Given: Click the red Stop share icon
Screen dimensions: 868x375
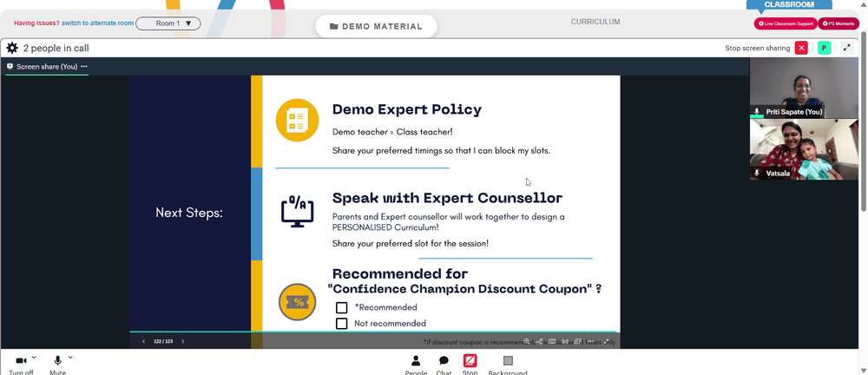Looking at the screenshot, I should coord(470,361).
